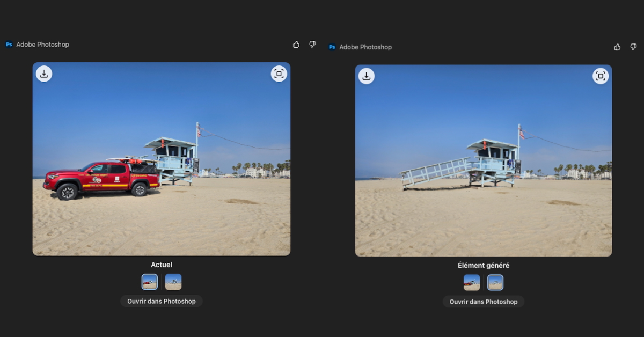The image size is (644, 337).
Task: Expand right generated image to fullscreen
Action: pos(601,76)
